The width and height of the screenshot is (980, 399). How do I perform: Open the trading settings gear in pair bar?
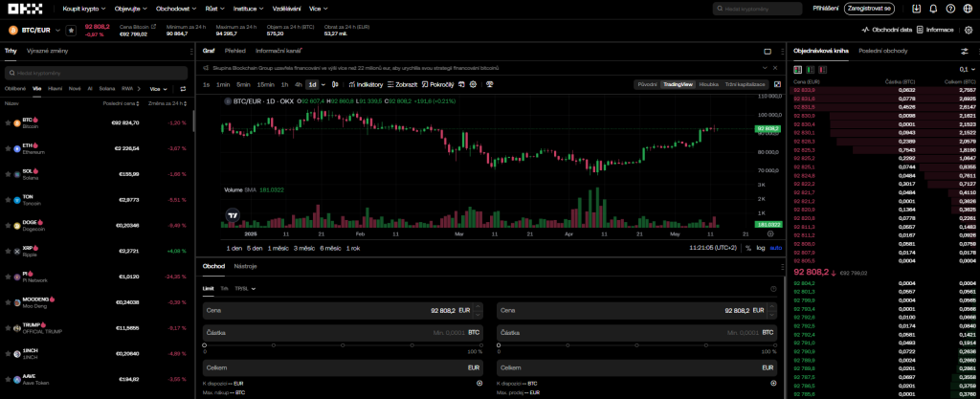click(x=969, y=30)
